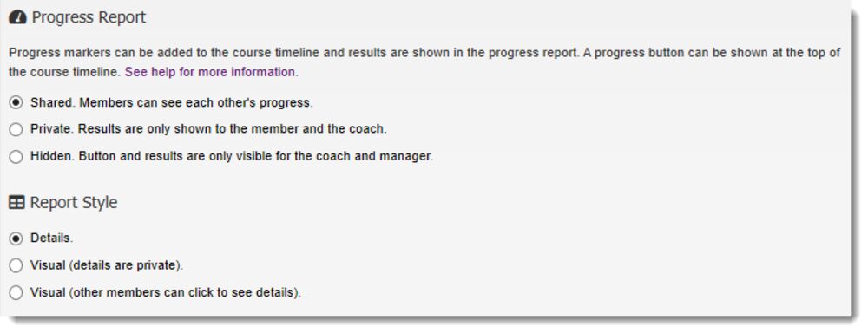Click label 'other members can click to see details'
This screenshot has width=868, height=333.
pyautogui.click(x=184, y=292)
